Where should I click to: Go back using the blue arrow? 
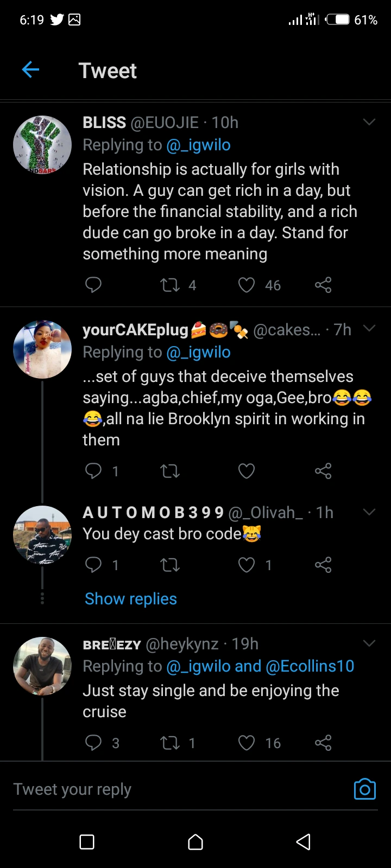coord(31,69)
